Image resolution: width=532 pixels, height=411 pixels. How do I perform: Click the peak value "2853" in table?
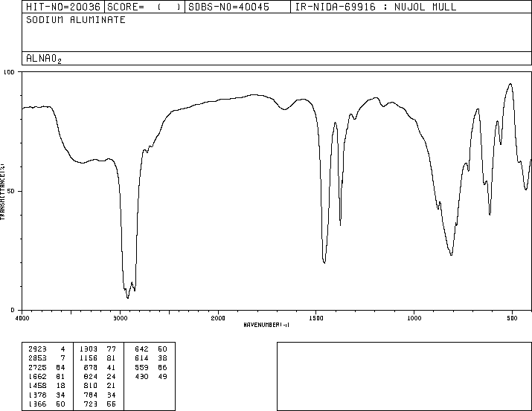click(x=37, y=358)
